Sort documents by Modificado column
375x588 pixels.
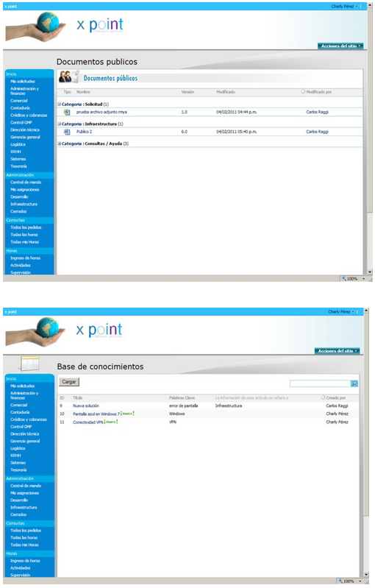pyautogui.click(x=226, y=92)
